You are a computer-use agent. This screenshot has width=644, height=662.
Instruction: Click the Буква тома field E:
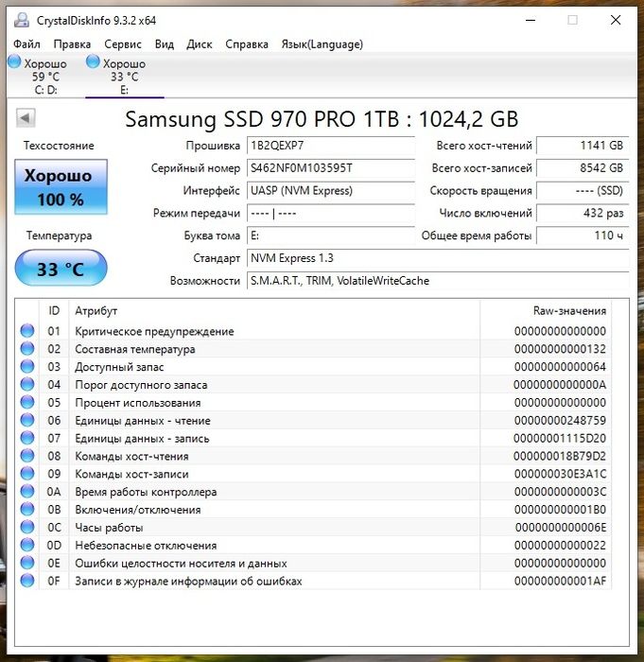(331, 235)
